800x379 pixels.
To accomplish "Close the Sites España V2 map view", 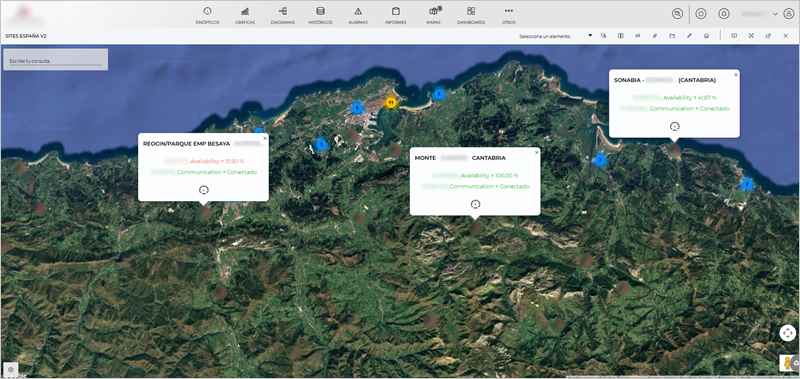I will (785, 36).
